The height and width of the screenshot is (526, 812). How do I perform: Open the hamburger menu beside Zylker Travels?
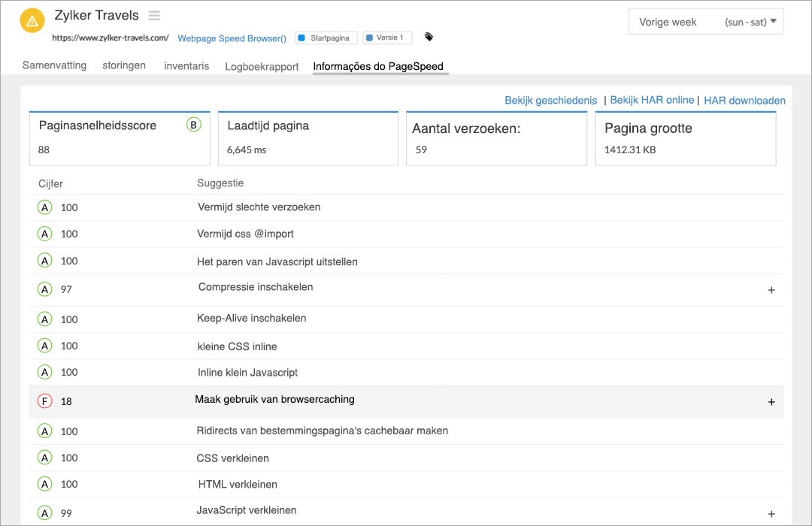pos(155,15)
